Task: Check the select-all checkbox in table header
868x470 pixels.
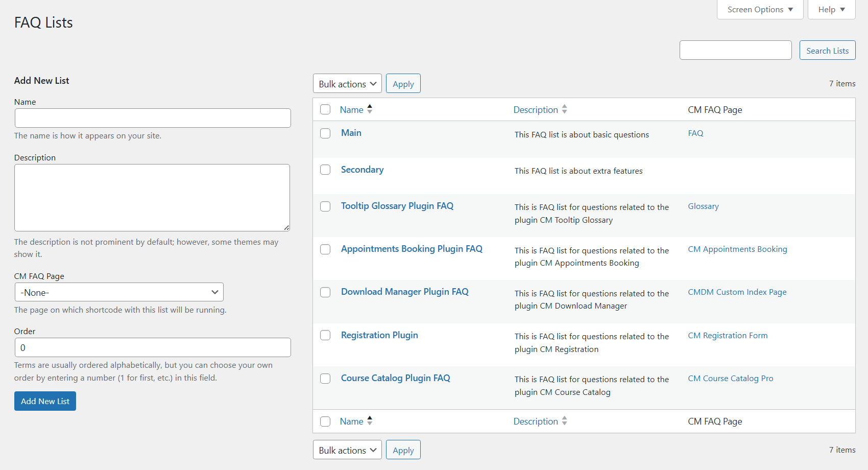Action: (325, 109)
